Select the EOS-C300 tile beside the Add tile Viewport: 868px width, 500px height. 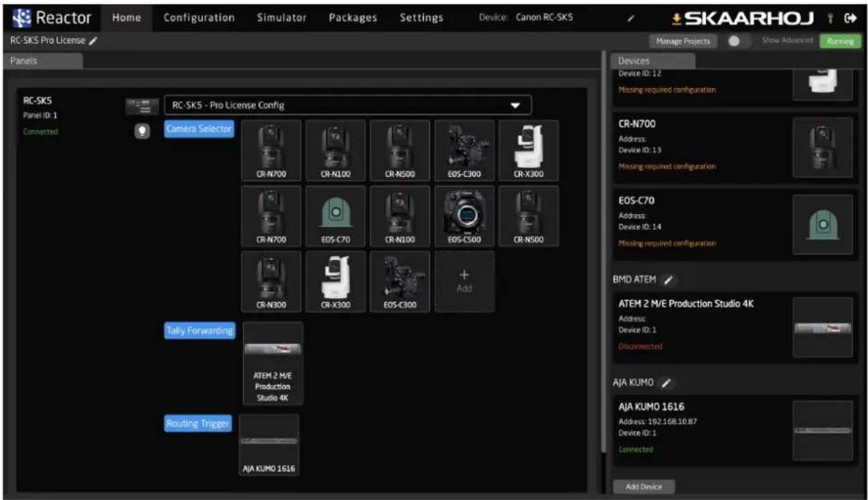(x=400, y=282)
